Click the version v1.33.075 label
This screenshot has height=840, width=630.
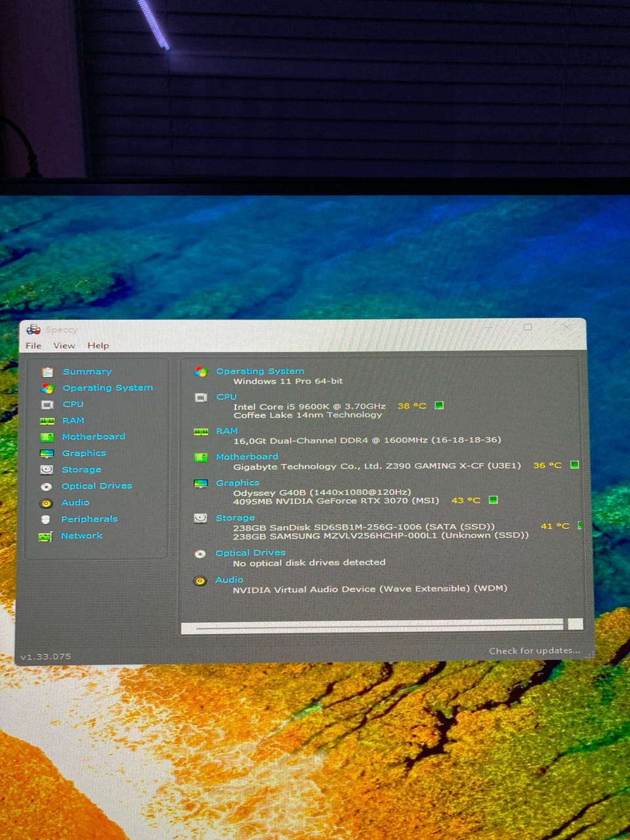coord(45,657)
